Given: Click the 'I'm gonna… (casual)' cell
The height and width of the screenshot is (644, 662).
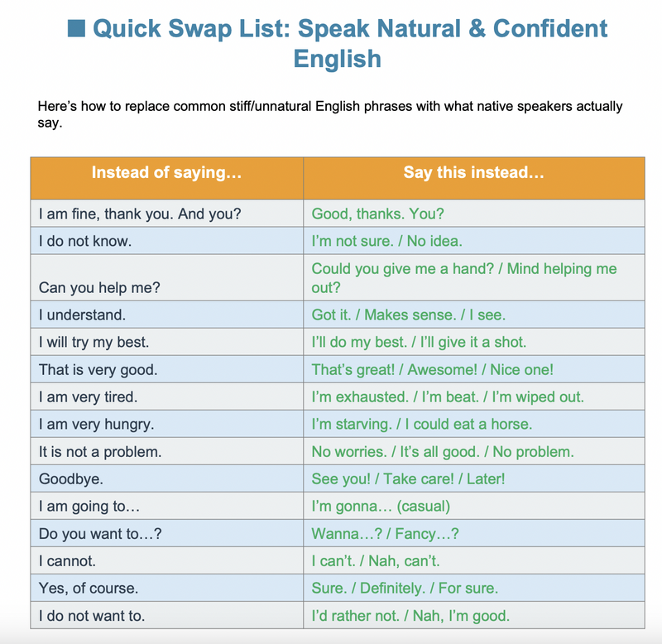Looking at the screenshot, I should click(x=473, y=506).
